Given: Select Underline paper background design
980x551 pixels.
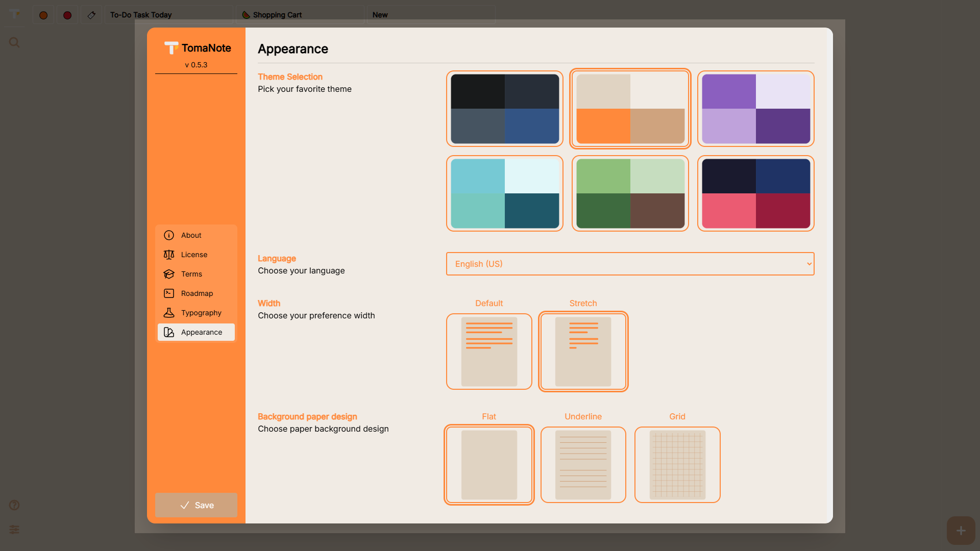Looking at the screenshot, I should click(x=583, y=465).
